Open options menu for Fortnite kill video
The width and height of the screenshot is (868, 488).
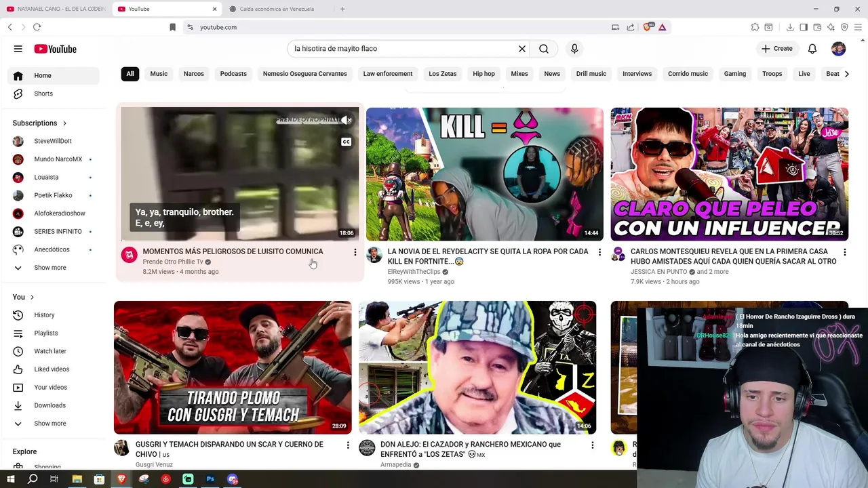(599, 252)
